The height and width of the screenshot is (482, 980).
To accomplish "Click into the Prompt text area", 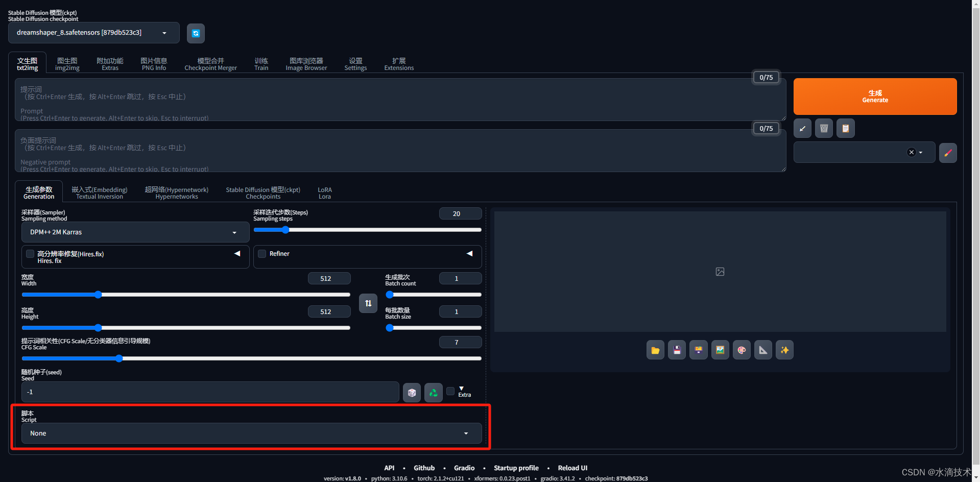I will click(x=400, y=100).
